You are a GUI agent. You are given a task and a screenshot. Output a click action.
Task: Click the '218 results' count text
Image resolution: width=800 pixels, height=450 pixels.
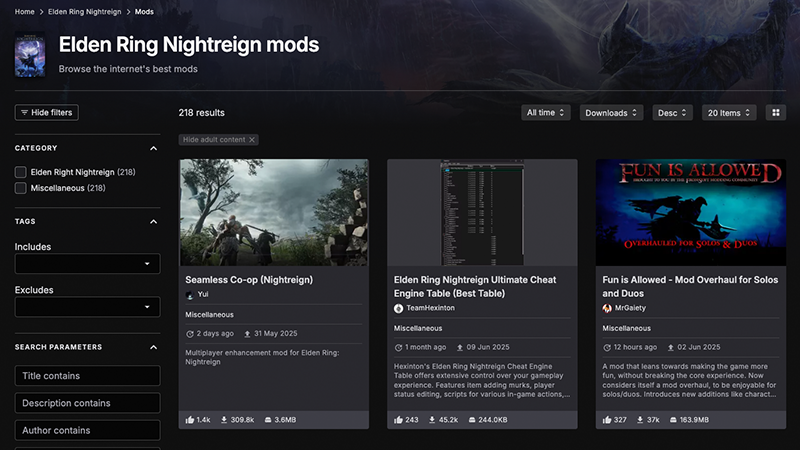[202, 113]
